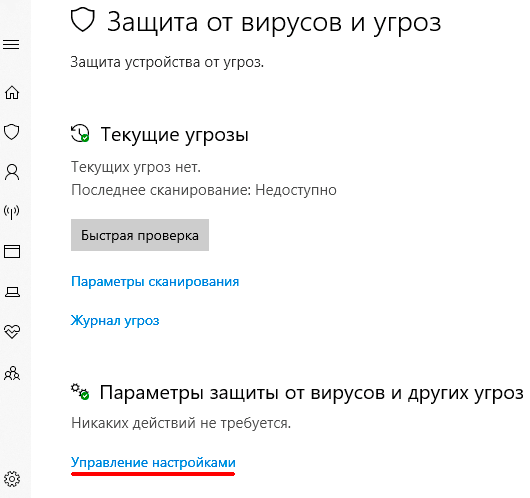Click large shield icon beside page title

tap(83, 20)
